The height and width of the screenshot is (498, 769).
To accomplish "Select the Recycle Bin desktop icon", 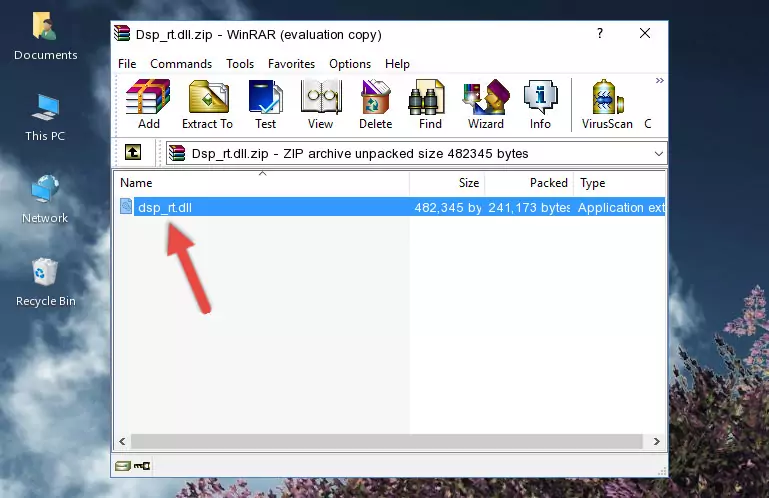I will click(46, 282).
